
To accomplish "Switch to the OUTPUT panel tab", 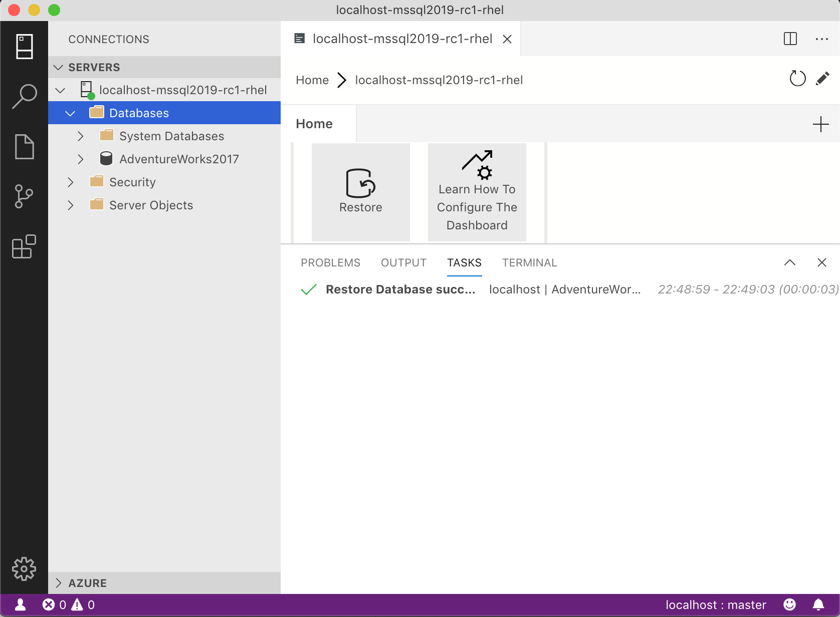I will click(404, 263).
